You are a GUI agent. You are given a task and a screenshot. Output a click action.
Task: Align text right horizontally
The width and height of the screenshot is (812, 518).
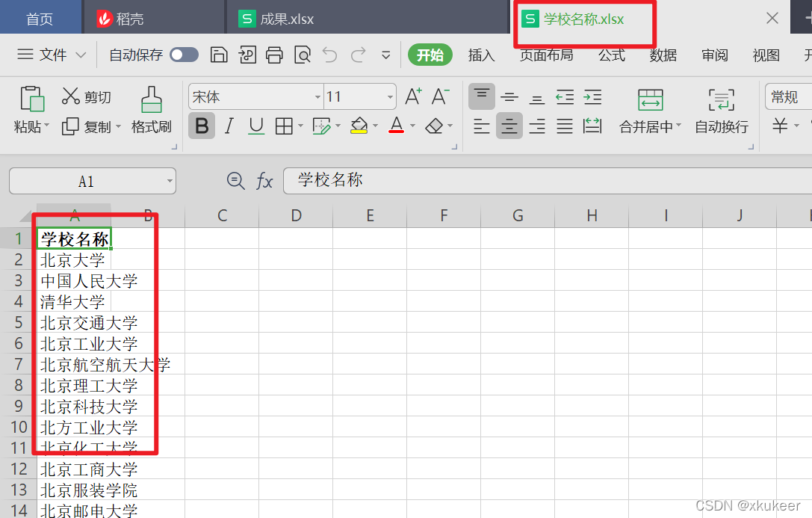point(537,126)
